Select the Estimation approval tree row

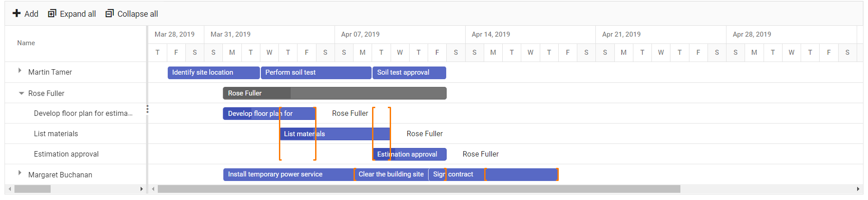pyautogui.click(x=75, y=154)
